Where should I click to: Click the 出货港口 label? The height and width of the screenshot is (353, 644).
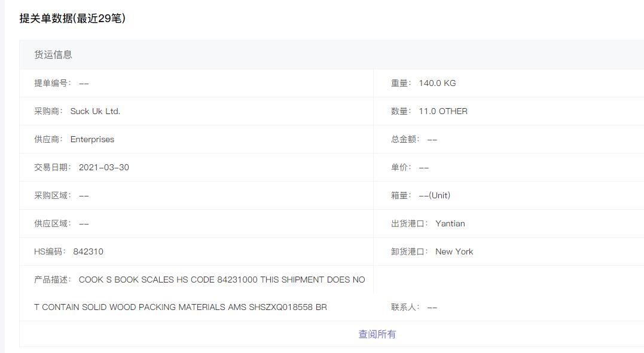410,224
